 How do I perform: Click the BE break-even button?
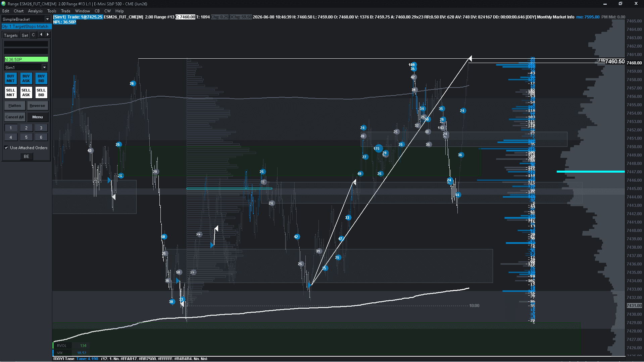click(x=27, y=157)
